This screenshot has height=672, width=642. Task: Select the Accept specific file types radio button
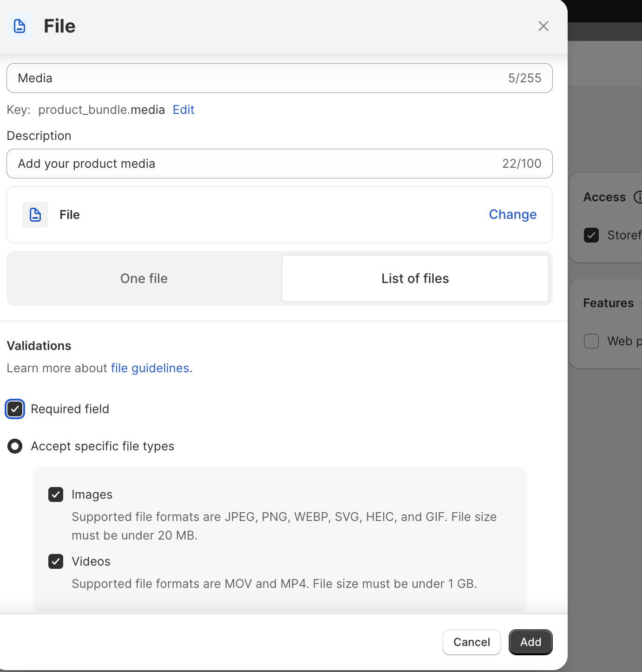tap(15, 446)
